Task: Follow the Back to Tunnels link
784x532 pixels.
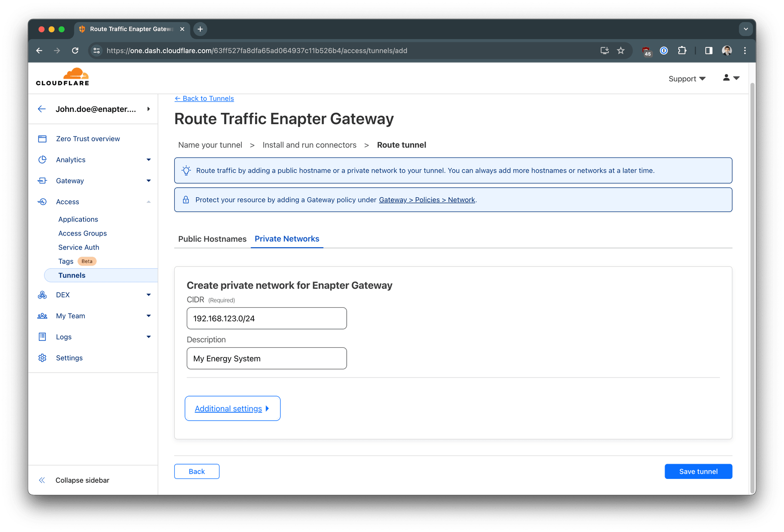Action: click(x=204, y=98)
